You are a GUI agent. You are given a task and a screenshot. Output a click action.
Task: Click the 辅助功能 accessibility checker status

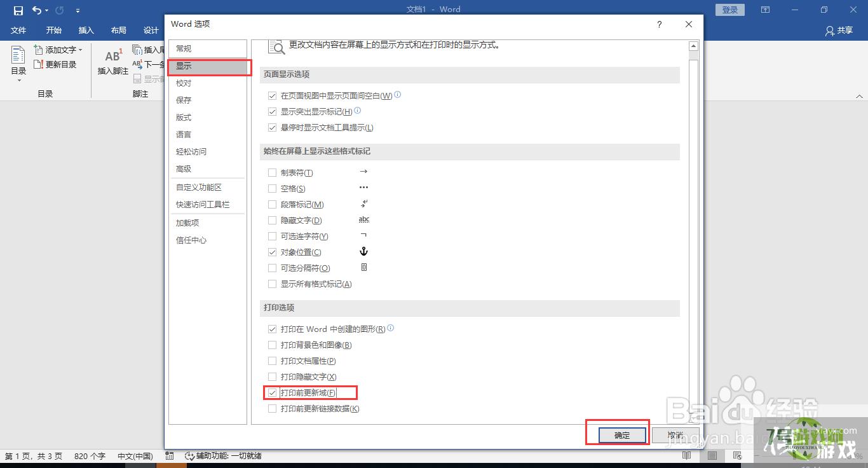[223, 456]
